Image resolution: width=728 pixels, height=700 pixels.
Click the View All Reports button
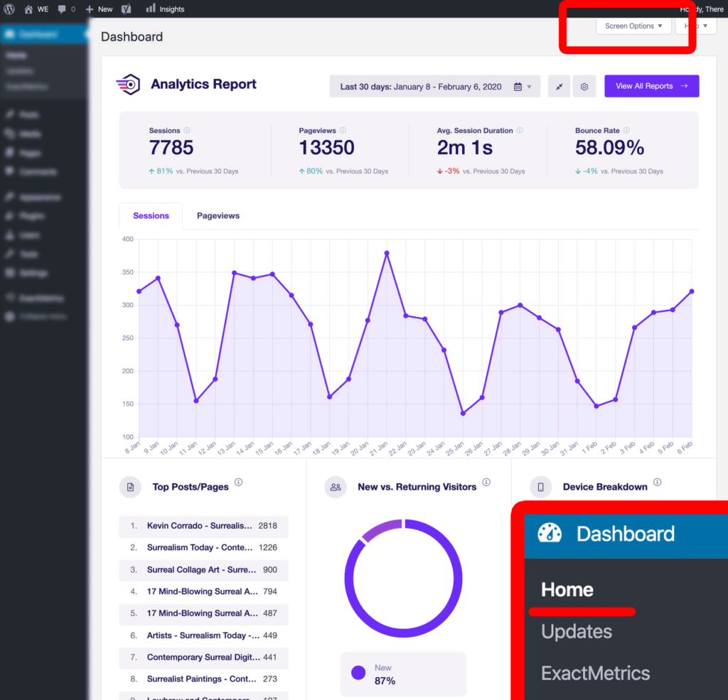tap(651, 86)
